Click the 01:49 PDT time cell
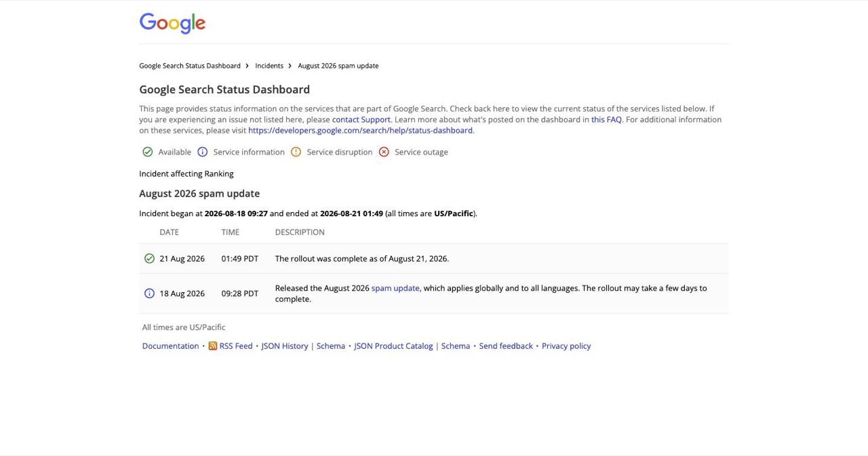 click(240, 258)
